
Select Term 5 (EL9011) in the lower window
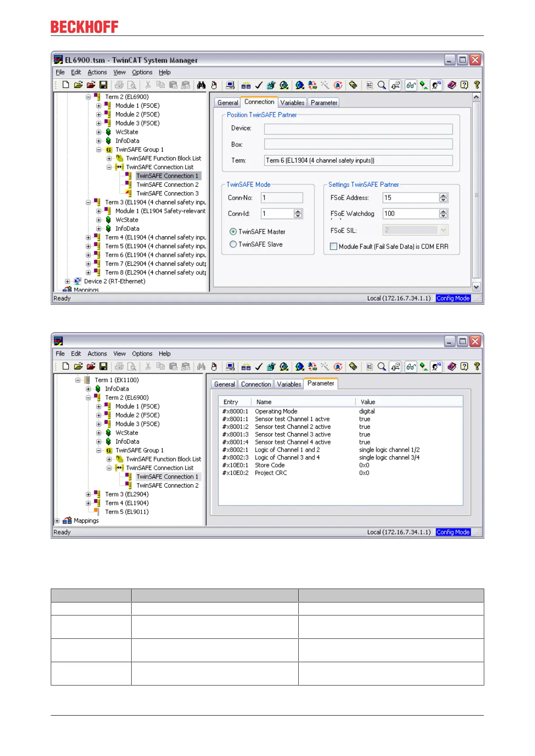(127, 512)
